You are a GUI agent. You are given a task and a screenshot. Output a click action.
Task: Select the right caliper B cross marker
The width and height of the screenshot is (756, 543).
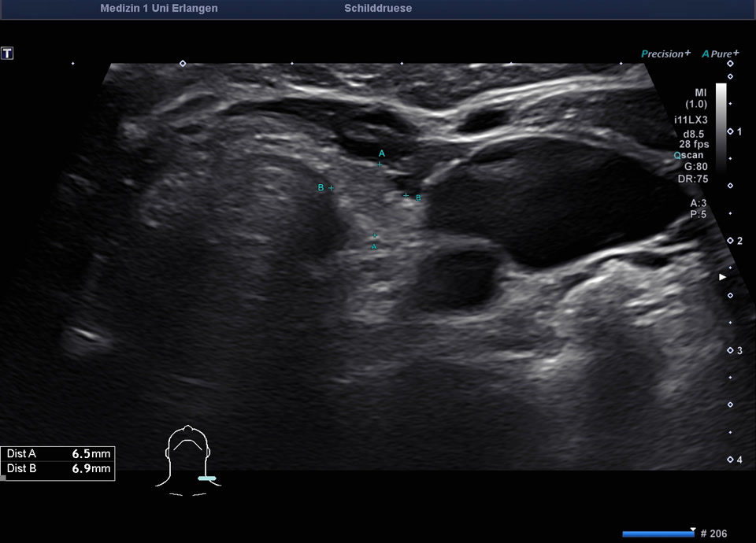coord(406,195)
